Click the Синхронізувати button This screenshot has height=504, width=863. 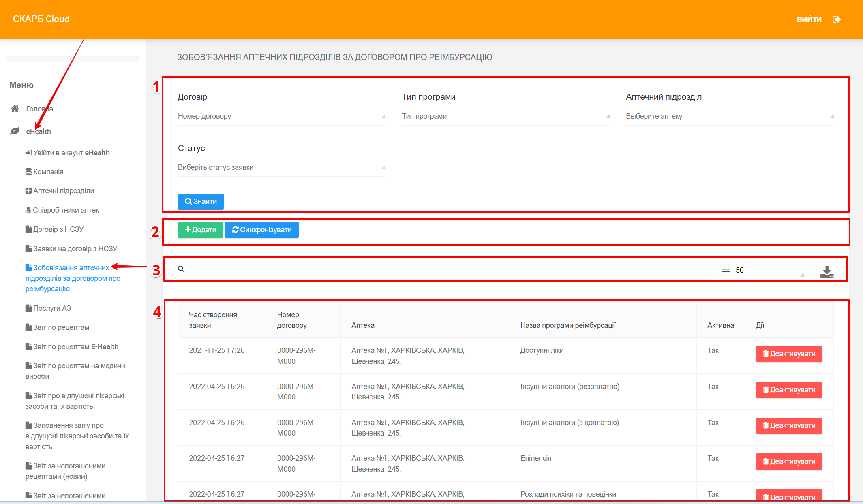(x=262, y=230)
